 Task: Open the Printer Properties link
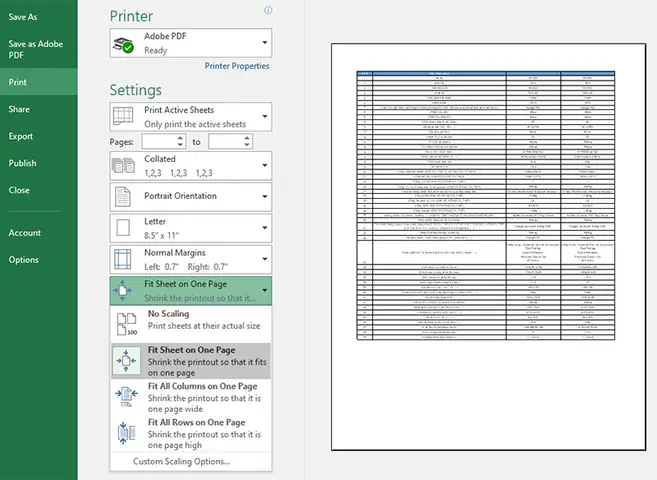tap(237, 66)
